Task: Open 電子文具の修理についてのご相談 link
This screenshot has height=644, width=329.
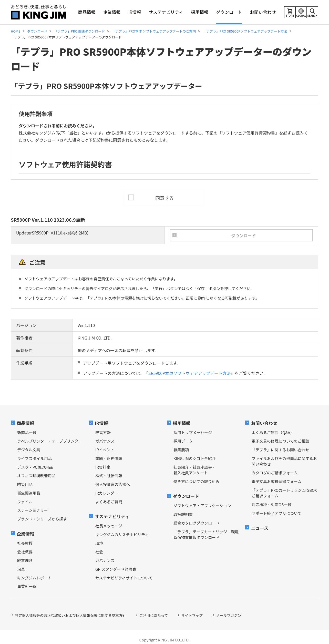Action: tap(280, 441)
